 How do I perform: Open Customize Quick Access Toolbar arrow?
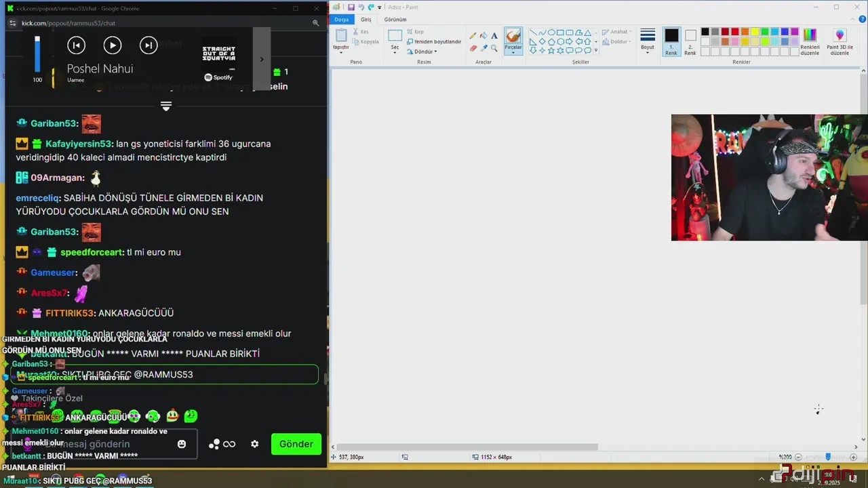[379, 7]
